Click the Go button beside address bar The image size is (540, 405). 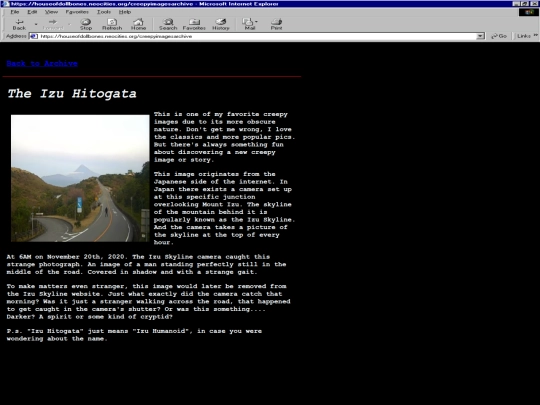[x=499, y=36]
